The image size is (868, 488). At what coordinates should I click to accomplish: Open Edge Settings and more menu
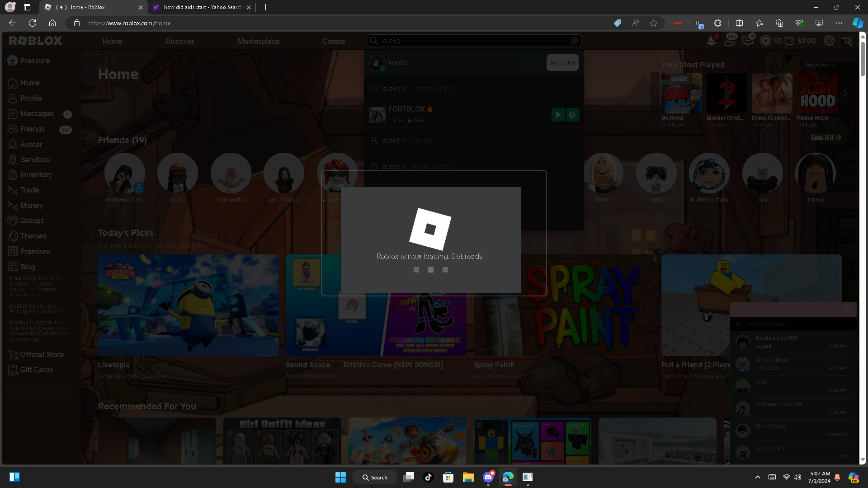839,23
